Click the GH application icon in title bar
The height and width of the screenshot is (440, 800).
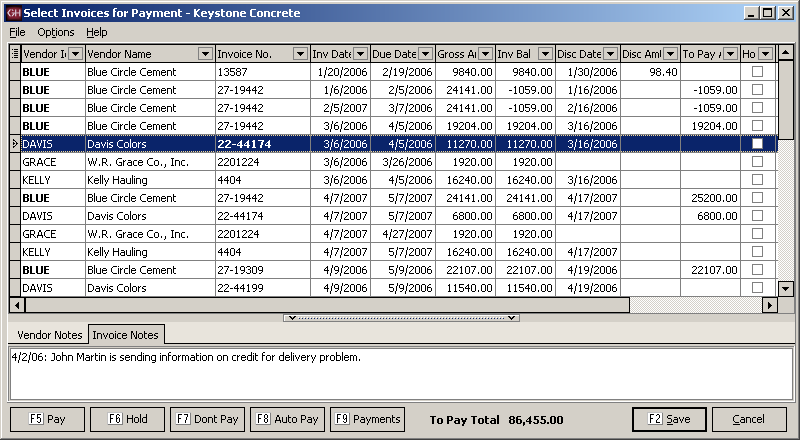coord(13,13)
